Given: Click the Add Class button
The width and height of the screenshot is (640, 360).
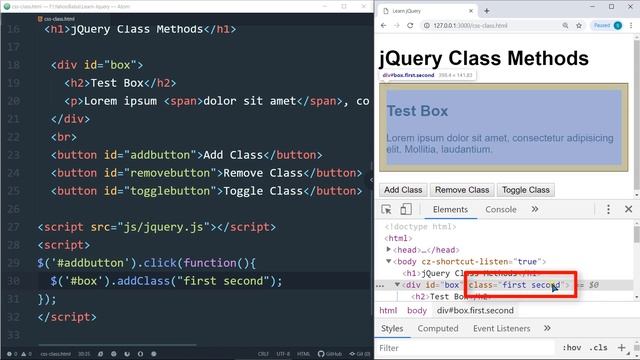Looking at the screenshot, I should (403, 190).
